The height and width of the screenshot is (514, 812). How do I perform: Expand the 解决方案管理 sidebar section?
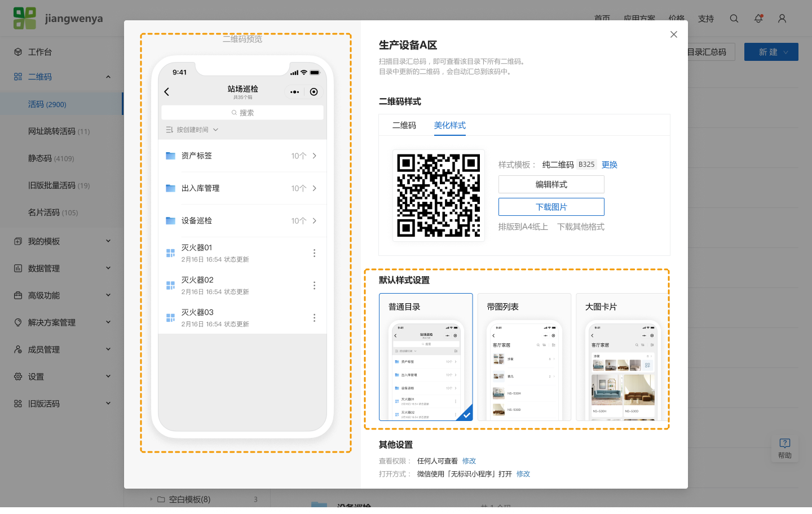108,322
